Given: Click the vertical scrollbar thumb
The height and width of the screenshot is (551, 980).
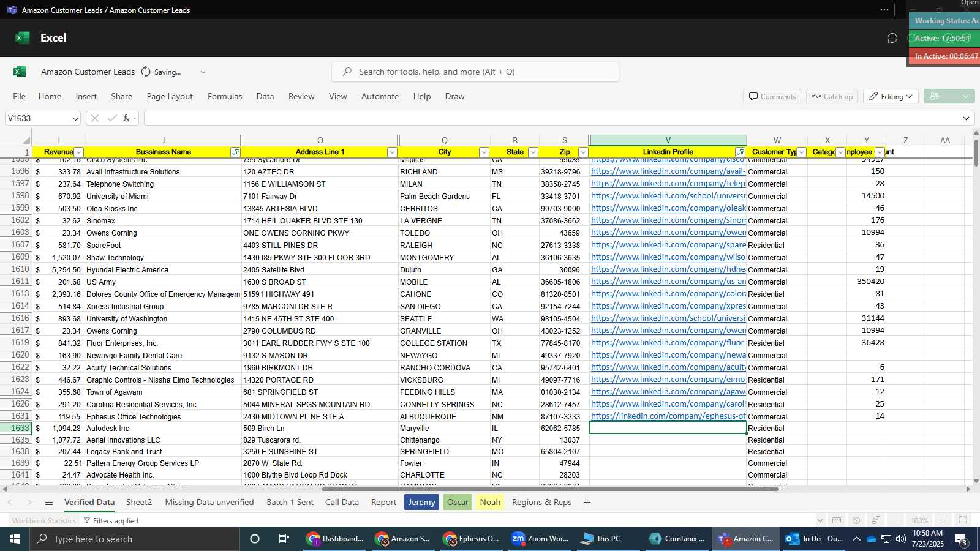Looking at the screenshot, I should [975, 152].
